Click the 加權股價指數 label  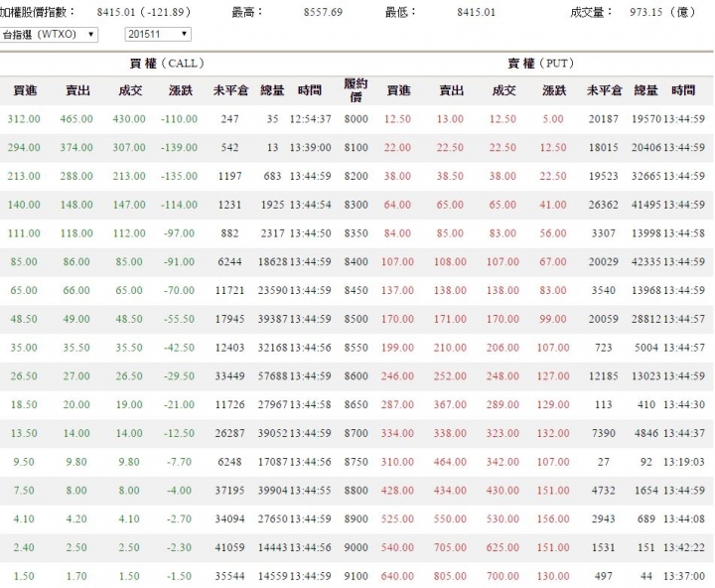click(x=38, y=12)
